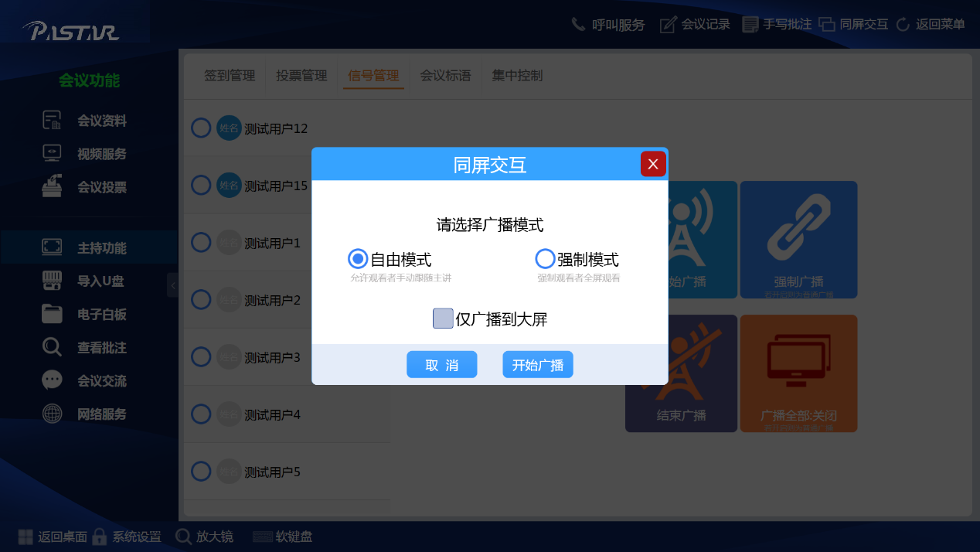
Task: Select radio for 测试用户15
Action: (201, 186)
